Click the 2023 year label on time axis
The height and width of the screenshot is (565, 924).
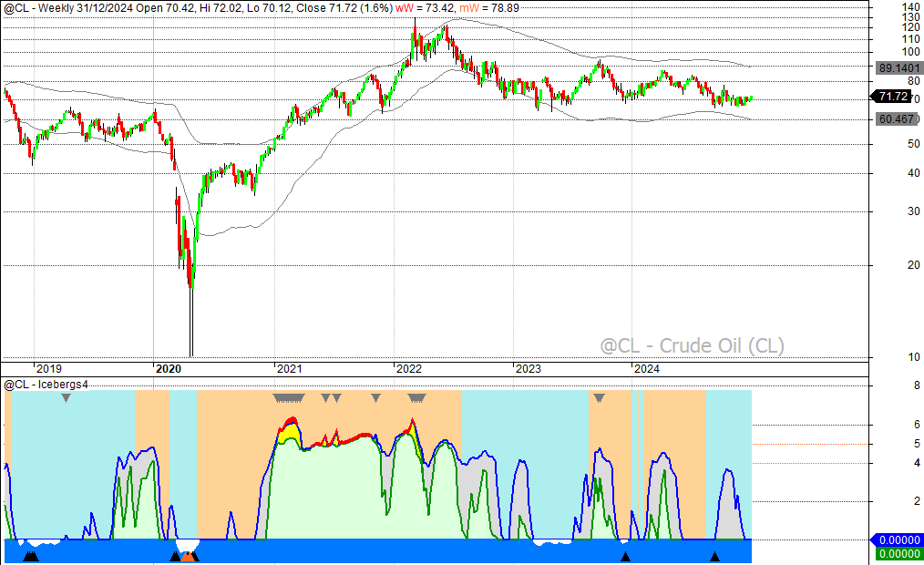click(528, 369)
